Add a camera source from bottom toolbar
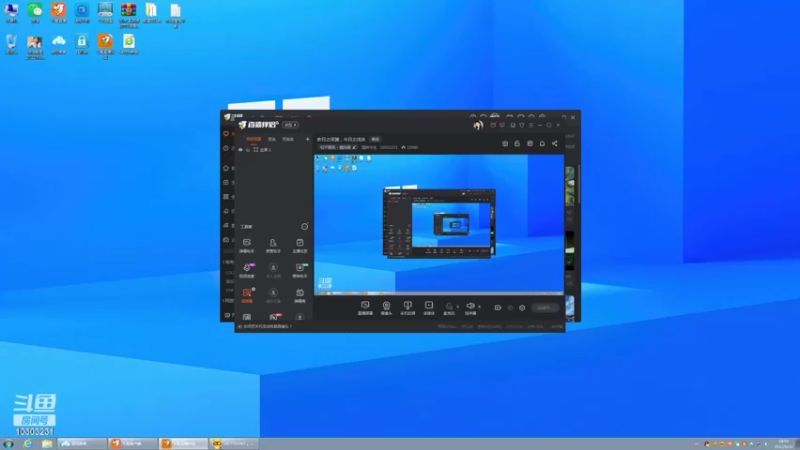The width and height of the screenshot is (800, 450). coord(386,308)
